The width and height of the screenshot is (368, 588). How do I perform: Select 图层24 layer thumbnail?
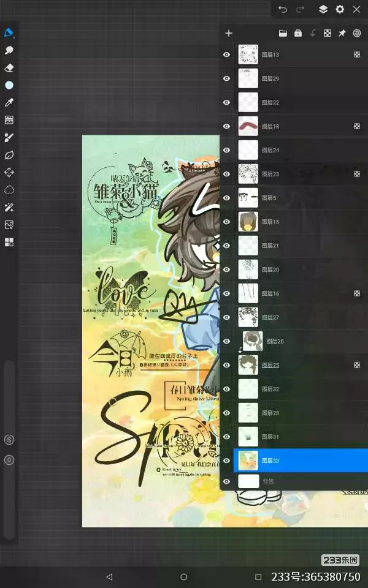click(x=248, y=150)
